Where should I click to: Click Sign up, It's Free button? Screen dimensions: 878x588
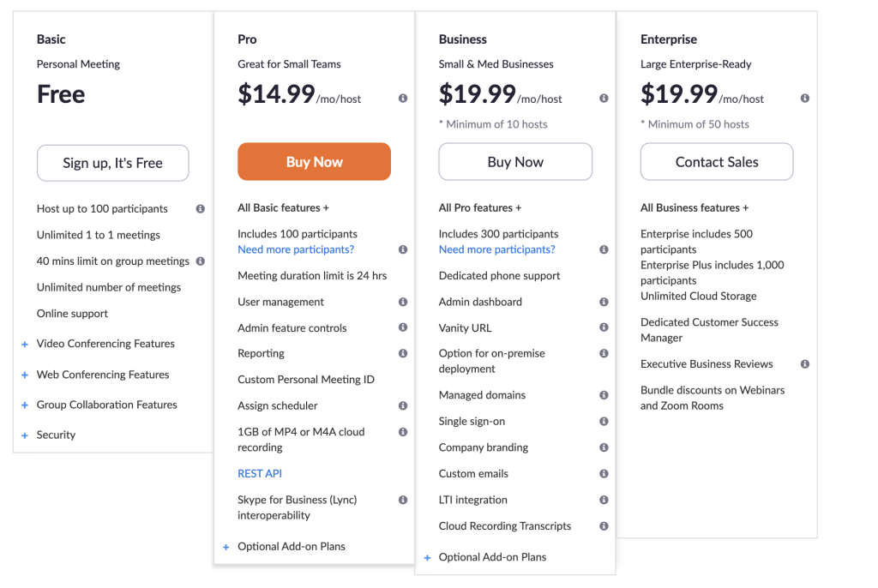[x=112, y=163]
